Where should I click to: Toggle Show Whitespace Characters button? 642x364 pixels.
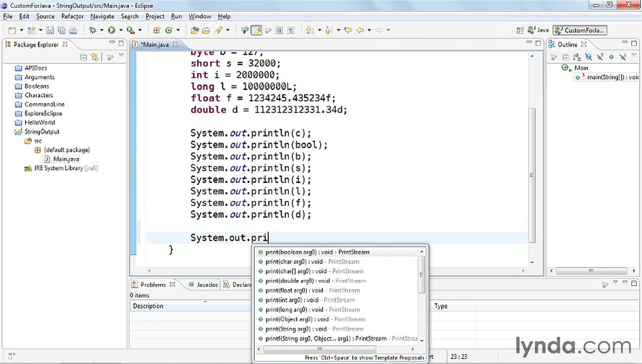click(291, 30)
